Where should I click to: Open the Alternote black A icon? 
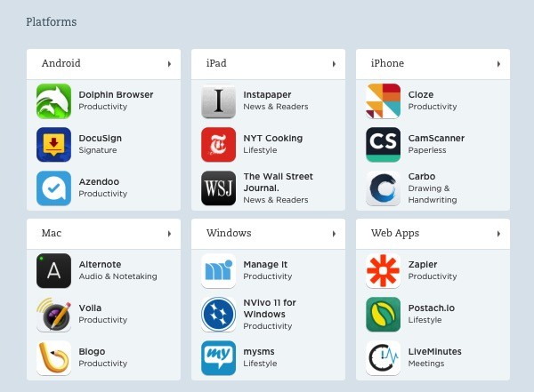(53, 271)
